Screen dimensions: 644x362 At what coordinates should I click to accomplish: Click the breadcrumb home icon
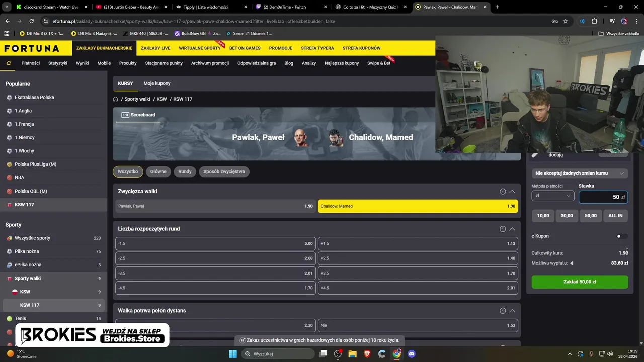[x=115, y=99]
